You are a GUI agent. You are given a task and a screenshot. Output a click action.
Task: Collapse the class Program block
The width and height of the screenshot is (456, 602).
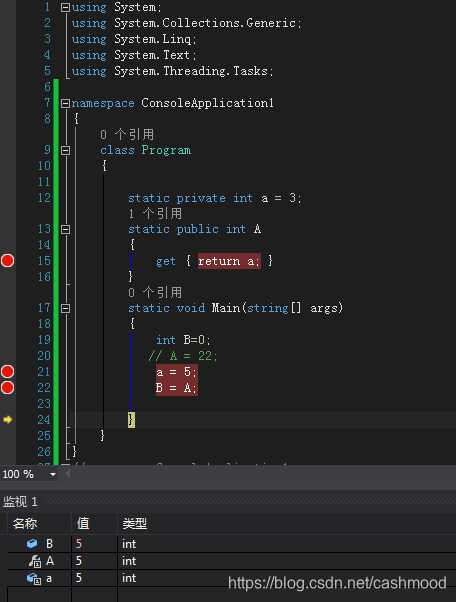click(x=66, y=150)
